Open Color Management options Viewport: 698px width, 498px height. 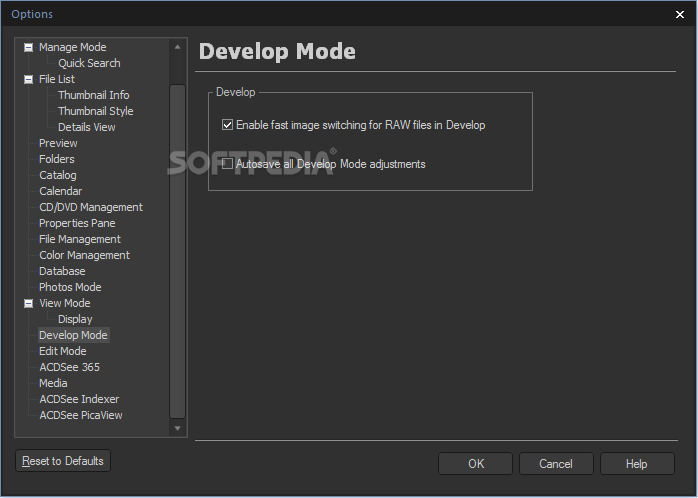pyautogui.click(x=85, y=255)
